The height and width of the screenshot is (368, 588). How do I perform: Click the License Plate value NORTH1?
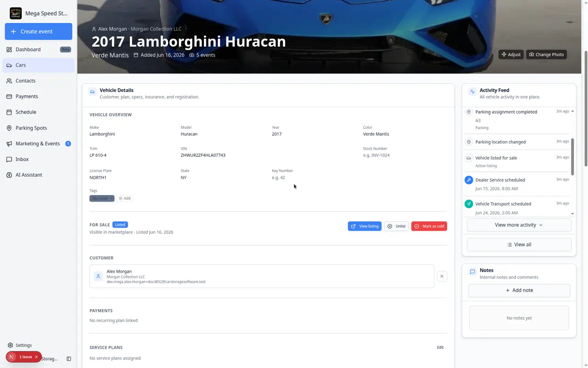click(98, 178)
